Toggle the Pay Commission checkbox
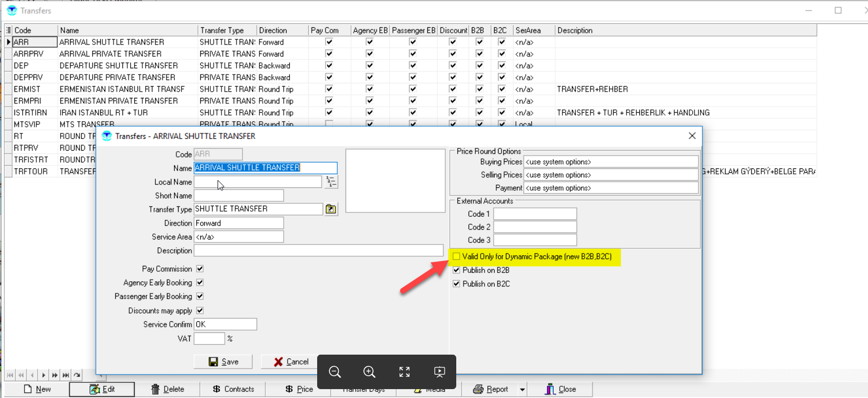The image size is (868, 398). [200, 268]
